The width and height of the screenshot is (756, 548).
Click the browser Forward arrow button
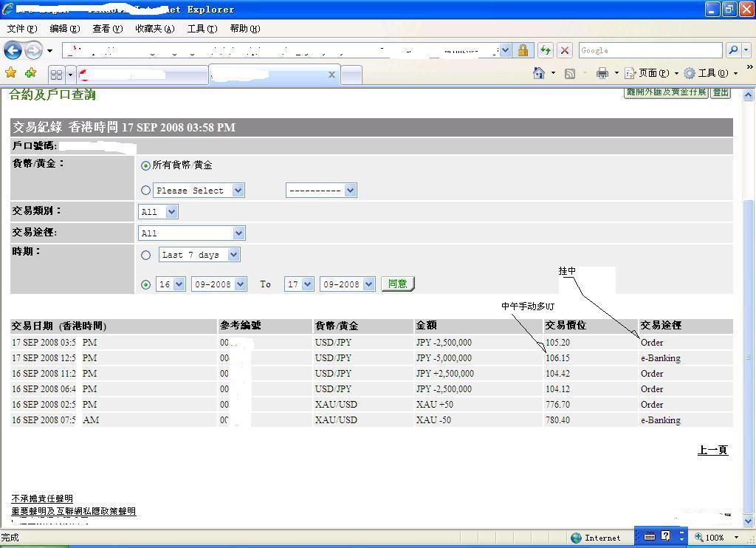[33, 50]
